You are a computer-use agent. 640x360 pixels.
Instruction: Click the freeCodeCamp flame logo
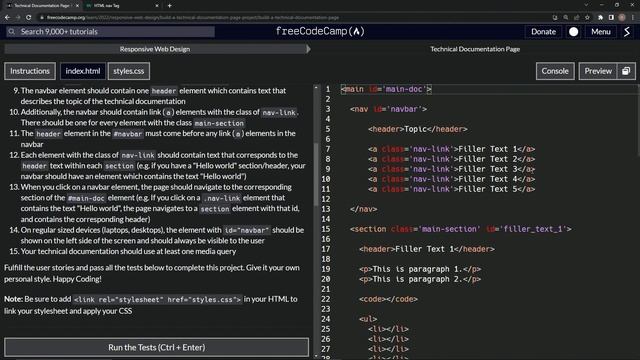click(x=357, y=31)
